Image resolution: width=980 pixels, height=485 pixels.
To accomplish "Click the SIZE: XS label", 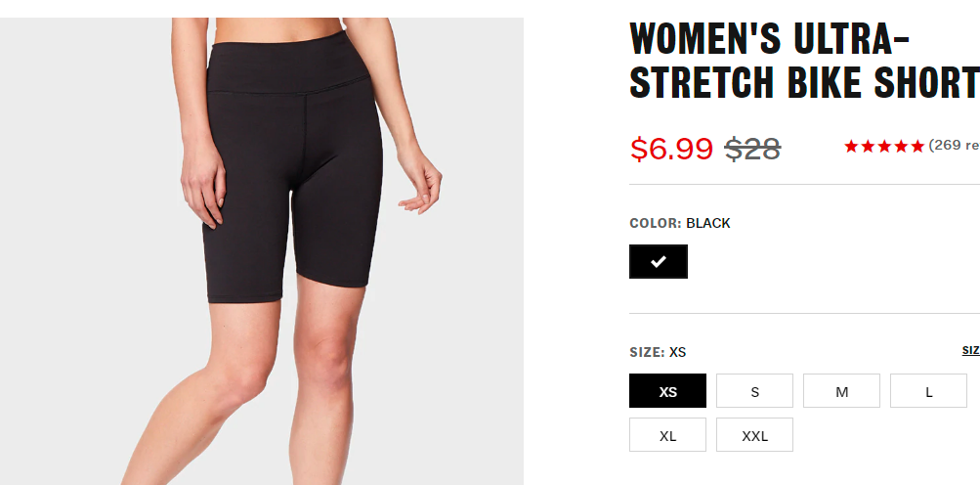I will point(658,352).
